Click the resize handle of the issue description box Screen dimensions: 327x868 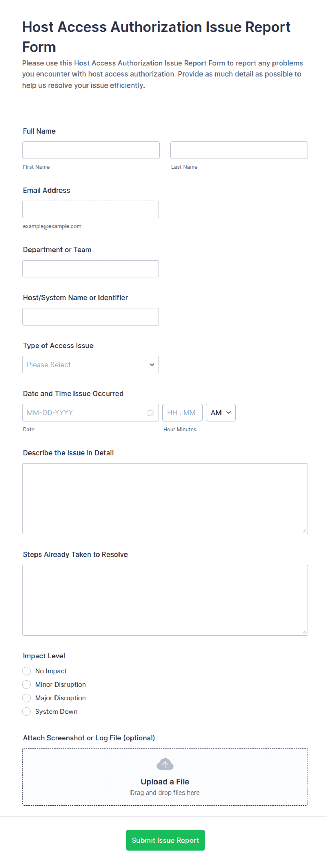coord(304,531)
